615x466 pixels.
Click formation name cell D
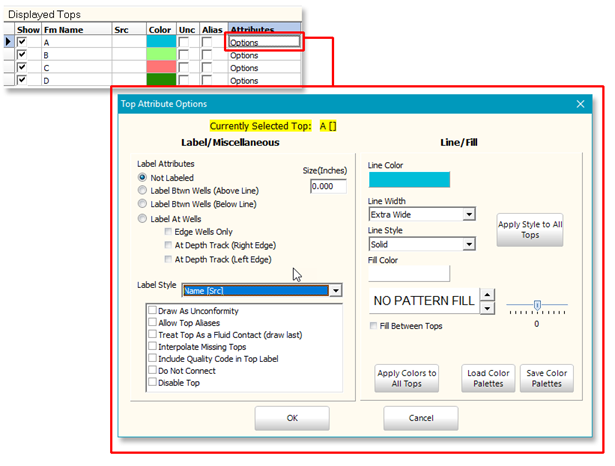coord(76,80)
